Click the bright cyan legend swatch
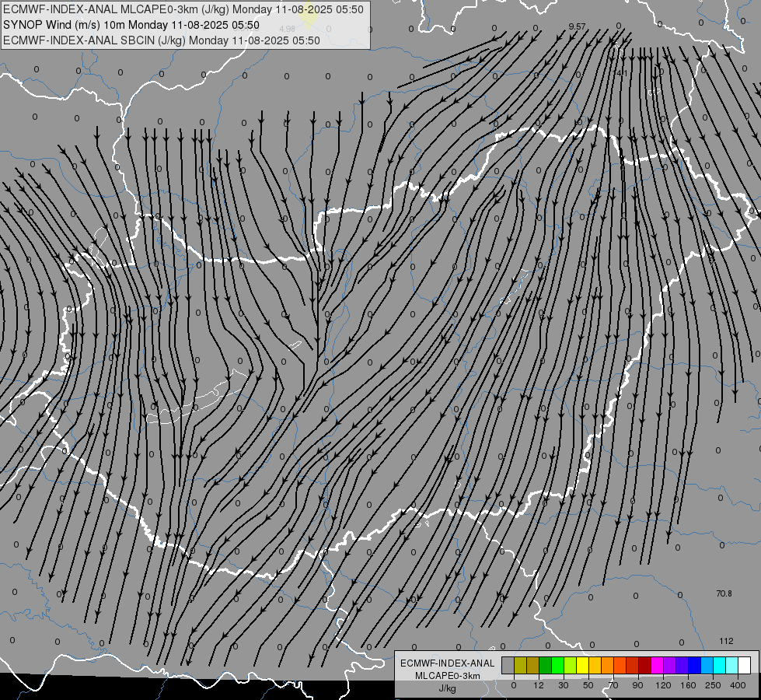Viewport: 761px width, 700px height. (x=720, y=665)
